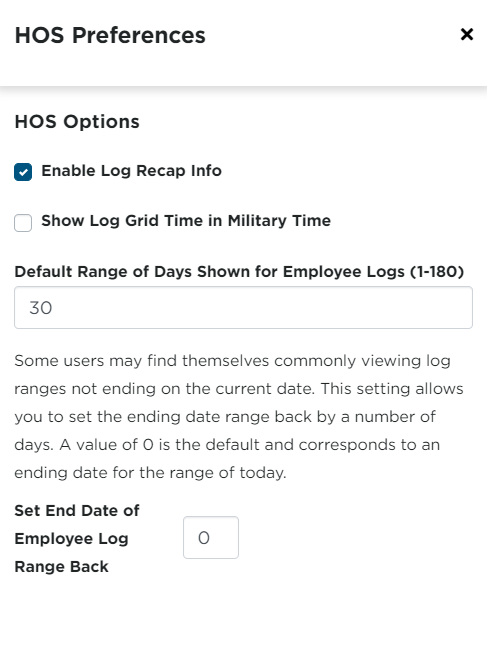Check the Show Log Grid Time in Military Time box

[x=23, y=223]
